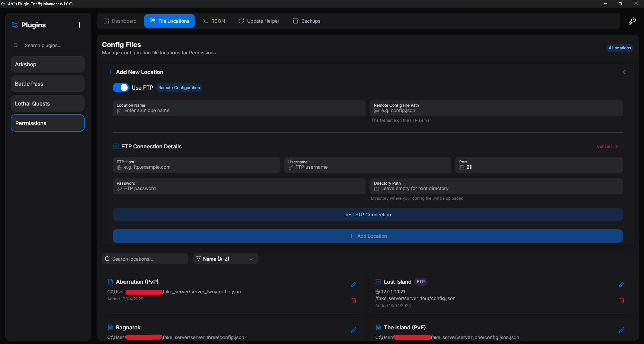Screen dimensions: 644x344
Task: Click the 127.0.0.1:21 address text
Action: click(393, 292)
